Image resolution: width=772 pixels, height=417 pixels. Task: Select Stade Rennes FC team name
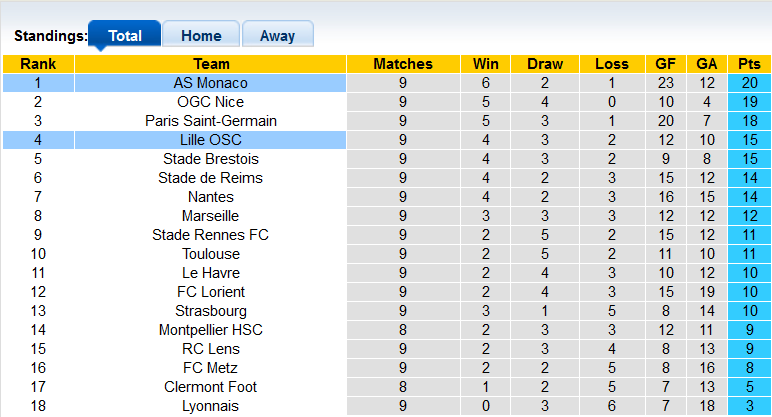(x=210, y=235)
